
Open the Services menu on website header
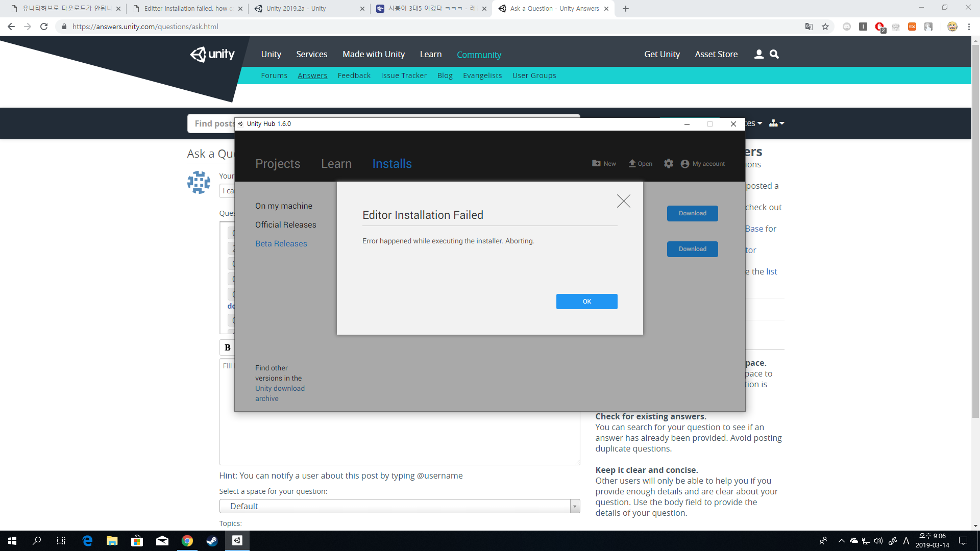click(x=312, y=54)
